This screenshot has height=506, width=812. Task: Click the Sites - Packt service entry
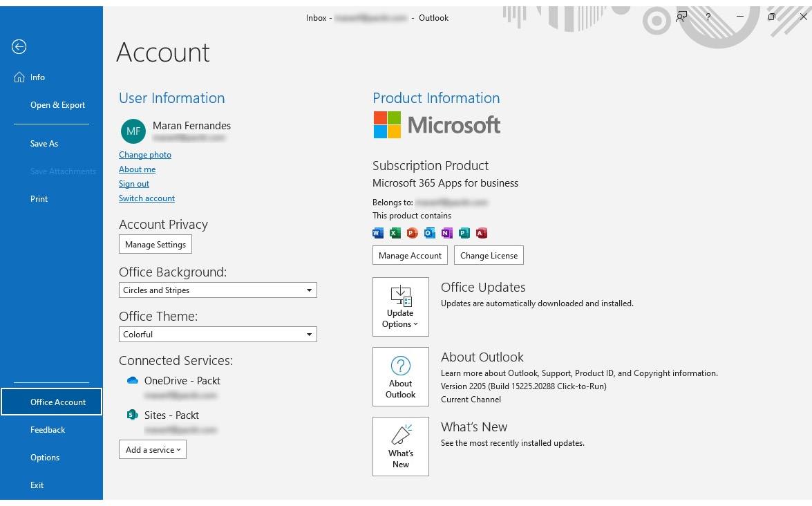(x=172, y=415)
